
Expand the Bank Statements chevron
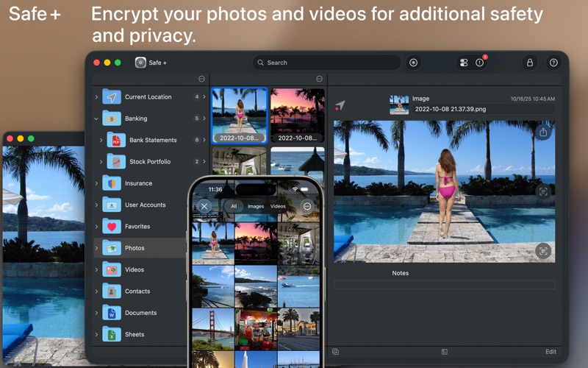101,140
